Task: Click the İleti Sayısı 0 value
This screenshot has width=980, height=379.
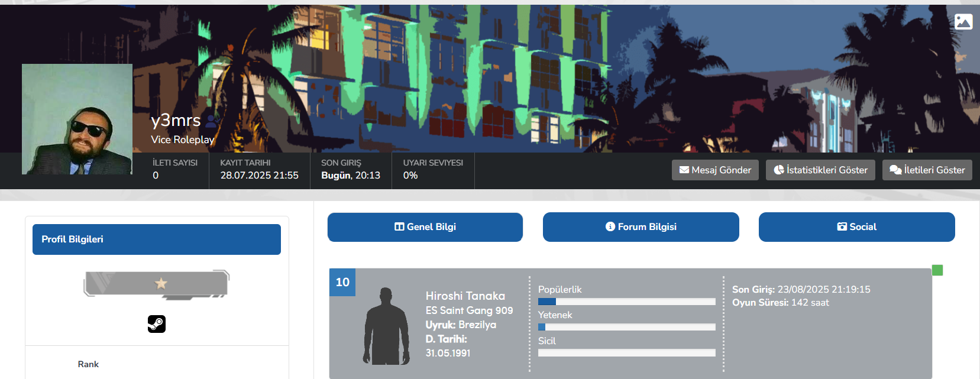Action: point(156,175)
